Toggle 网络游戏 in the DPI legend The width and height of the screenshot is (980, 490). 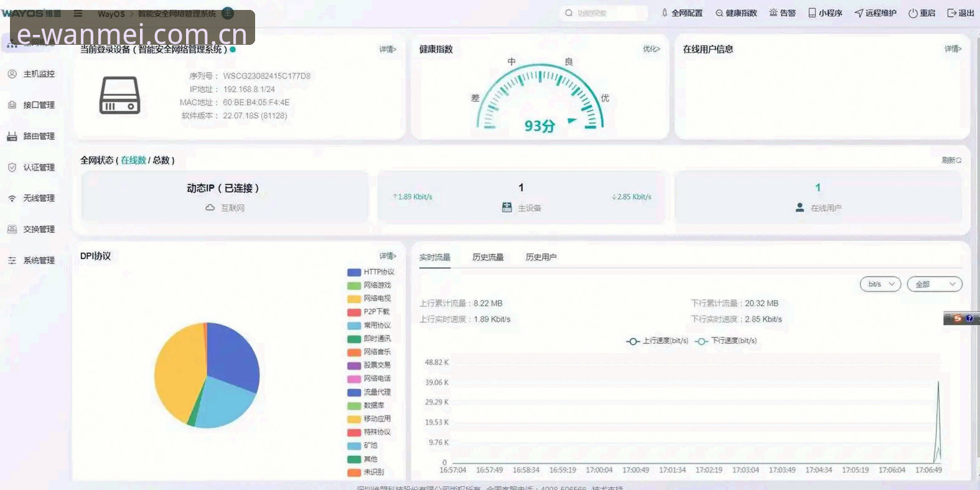coord(369,285)
